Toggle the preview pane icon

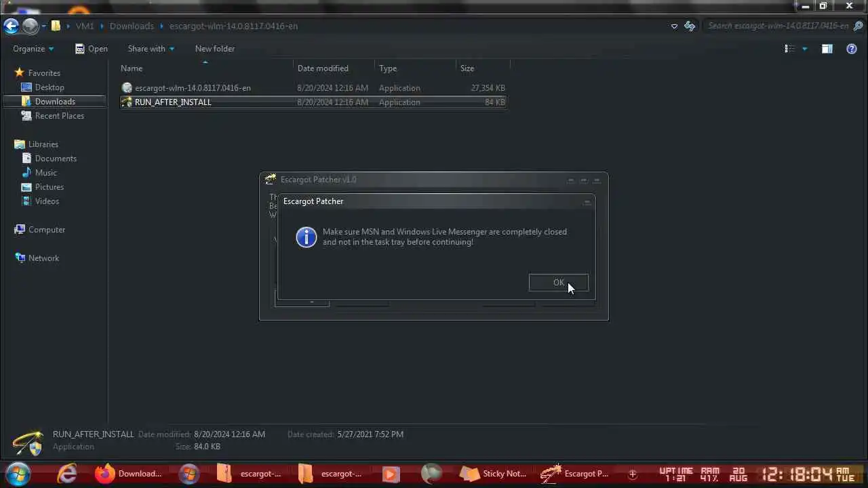tap(827, 49)
